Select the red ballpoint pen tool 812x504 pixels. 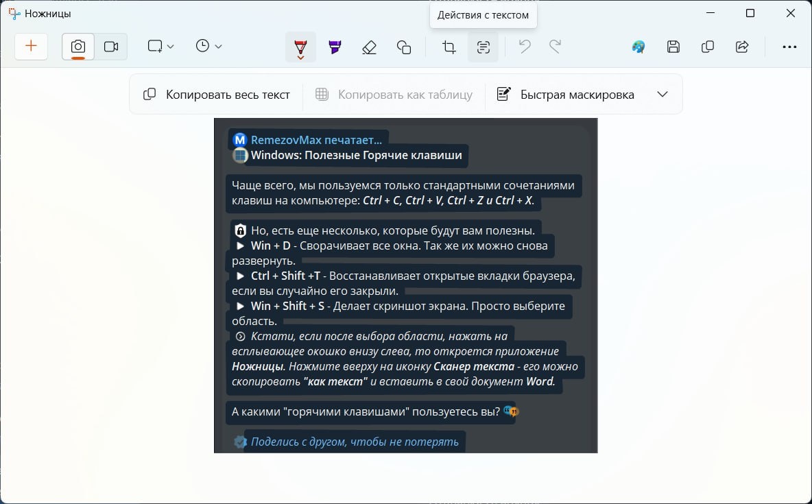(300, 47)
